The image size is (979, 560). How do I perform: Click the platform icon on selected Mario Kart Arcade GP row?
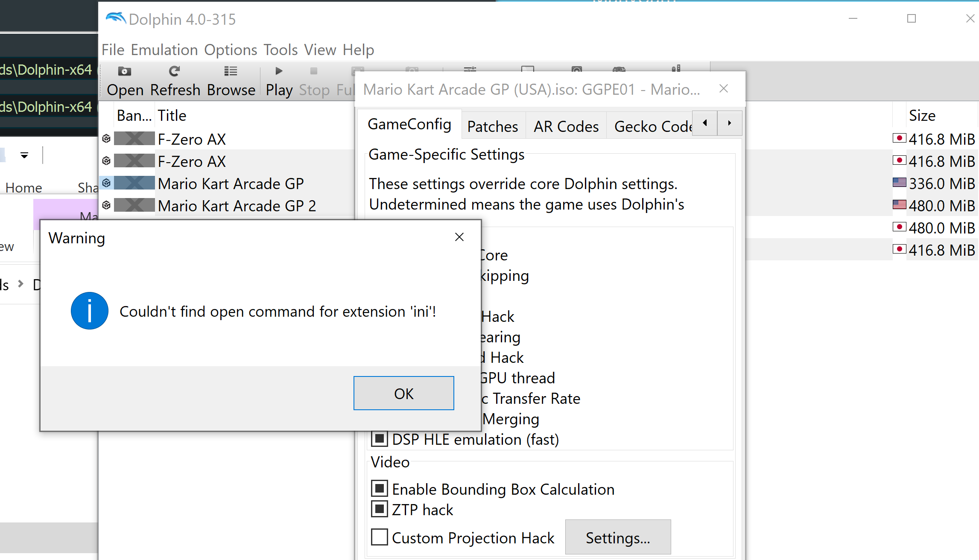coord(107,183)
